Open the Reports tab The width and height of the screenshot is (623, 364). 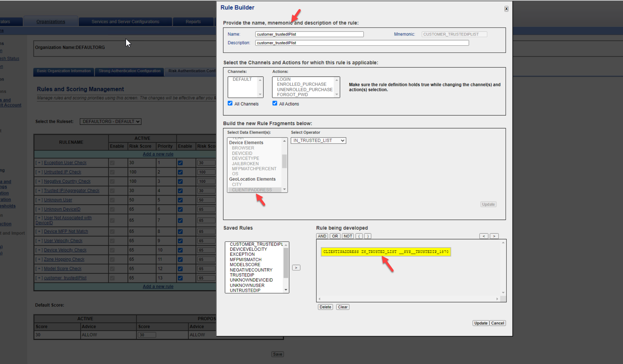(x=193, y=21)
